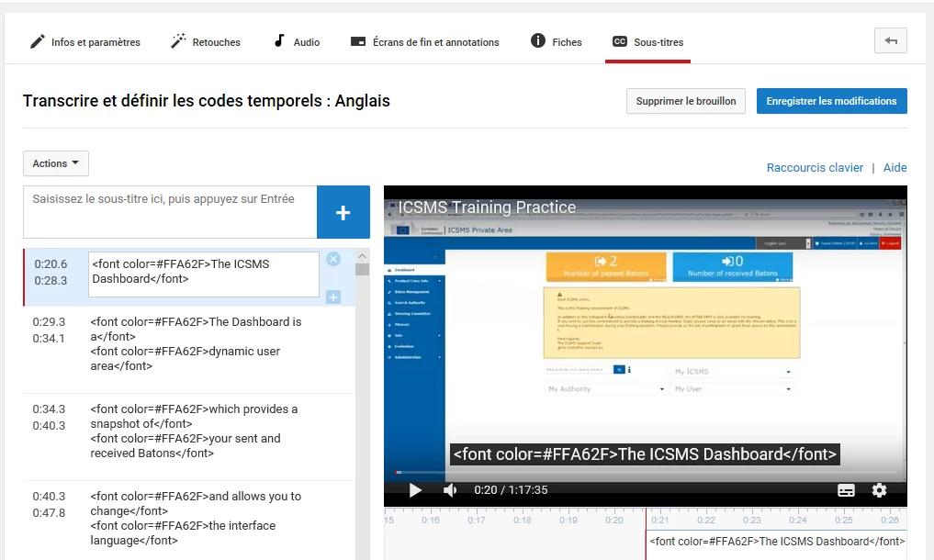The image size is (934, 560).
Task: Toggle the player subtitles icon
Action: [846, 490]
